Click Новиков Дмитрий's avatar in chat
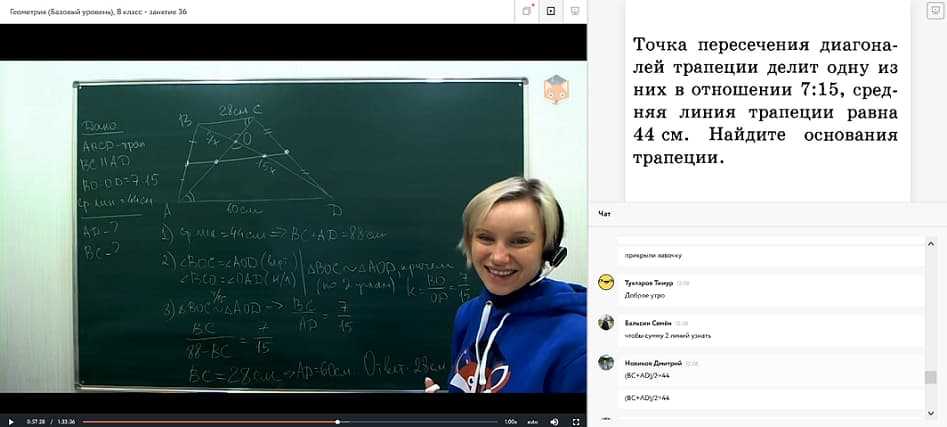This screenshot has width=947, height=427. pos(606,363)
